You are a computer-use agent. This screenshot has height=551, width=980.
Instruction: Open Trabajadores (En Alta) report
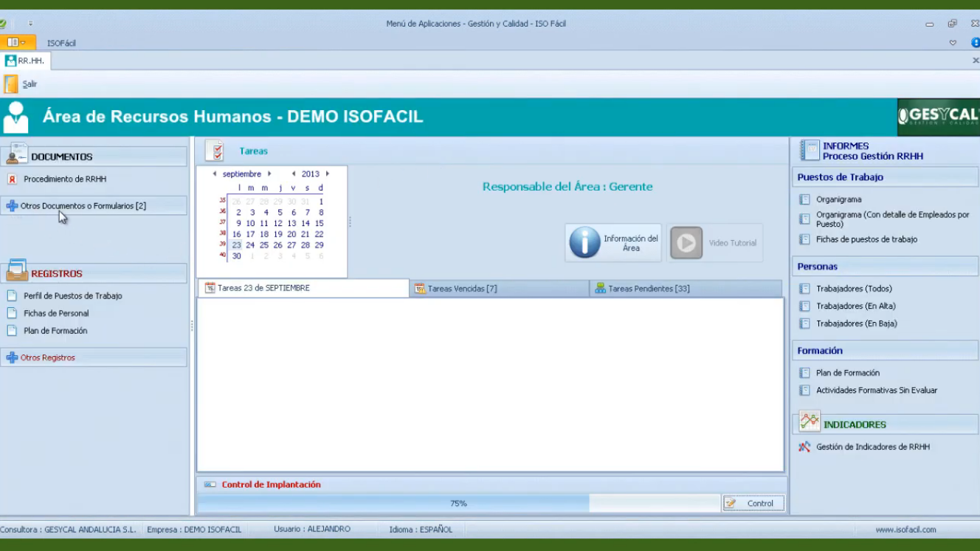(856, 306)
